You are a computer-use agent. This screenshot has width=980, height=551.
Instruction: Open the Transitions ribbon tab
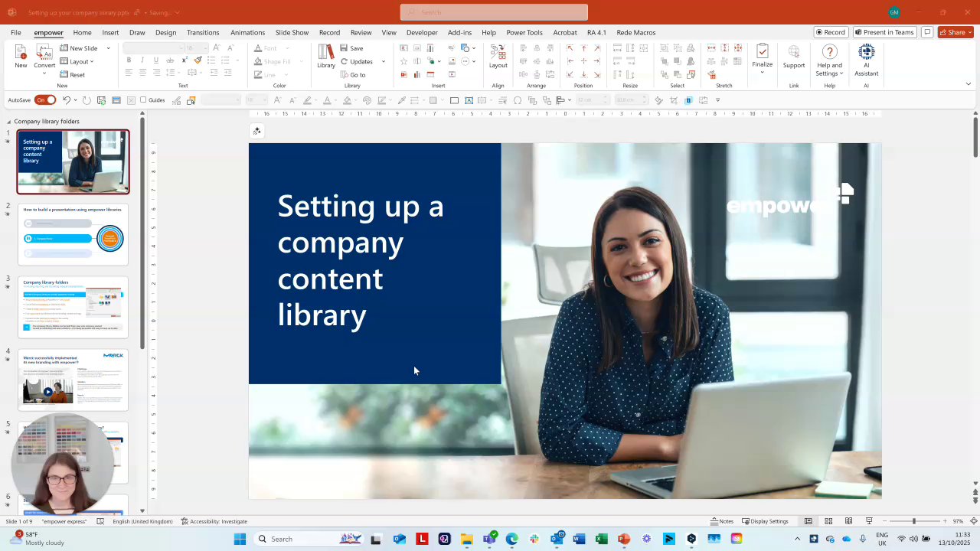[203, 33]
